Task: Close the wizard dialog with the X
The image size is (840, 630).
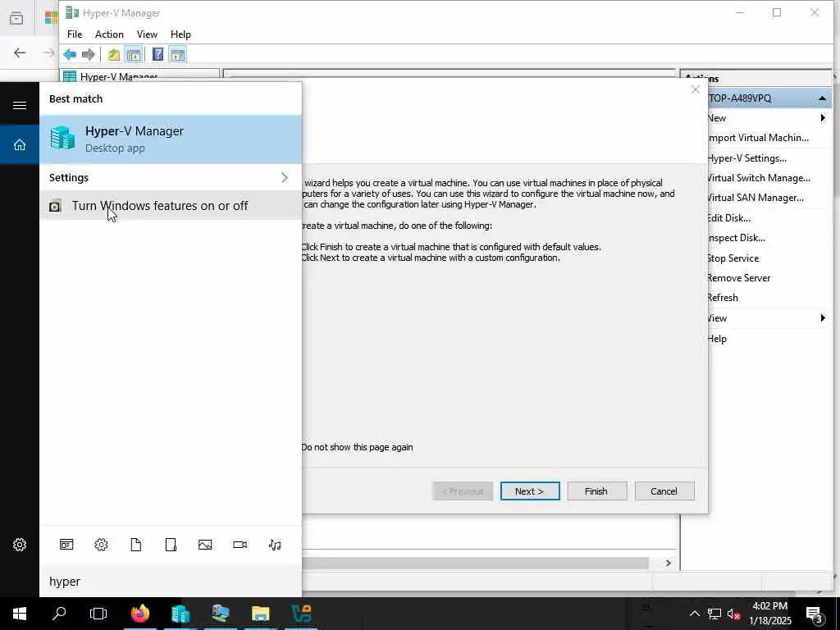Action: click(x=696, y=89)
